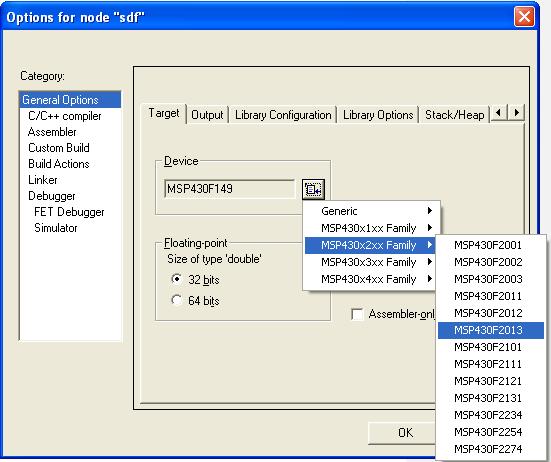
Task: Switch to the Output tab
Action: click(207, 115)
